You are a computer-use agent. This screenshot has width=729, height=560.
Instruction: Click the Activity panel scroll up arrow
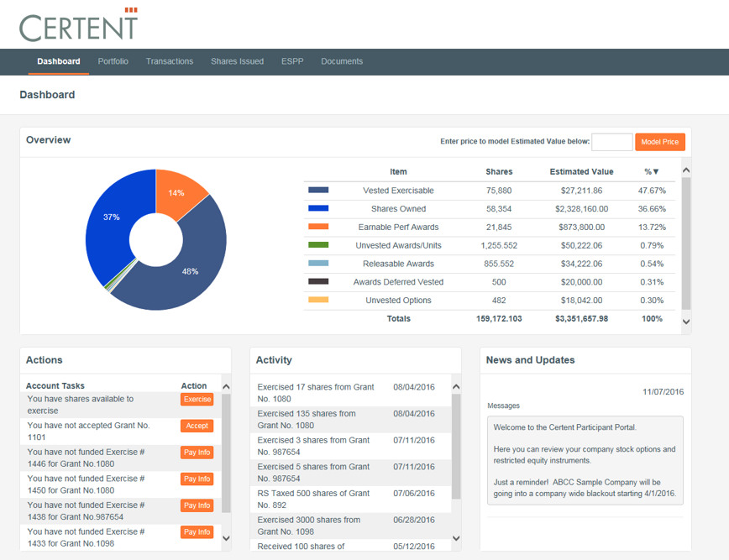tap(456, 387)
